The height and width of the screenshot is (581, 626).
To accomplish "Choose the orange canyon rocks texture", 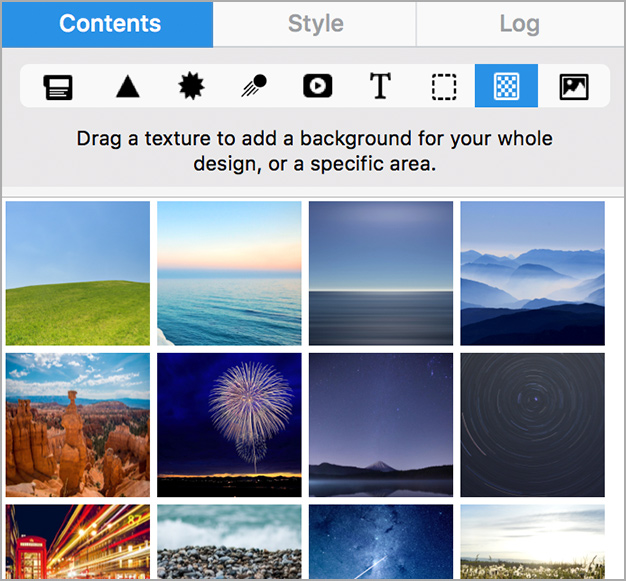I will pos(78,425).
